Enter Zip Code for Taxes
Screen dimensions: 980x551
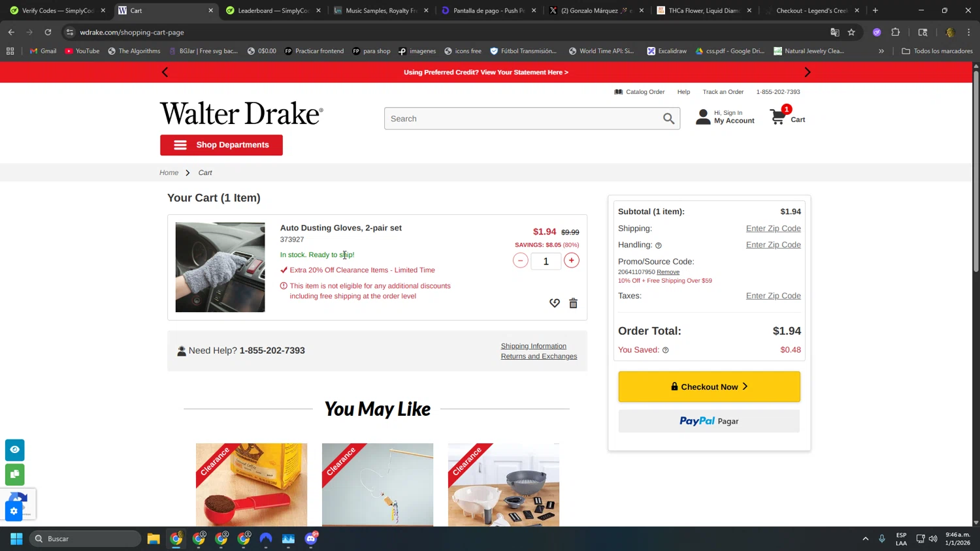tap(773, 296)
